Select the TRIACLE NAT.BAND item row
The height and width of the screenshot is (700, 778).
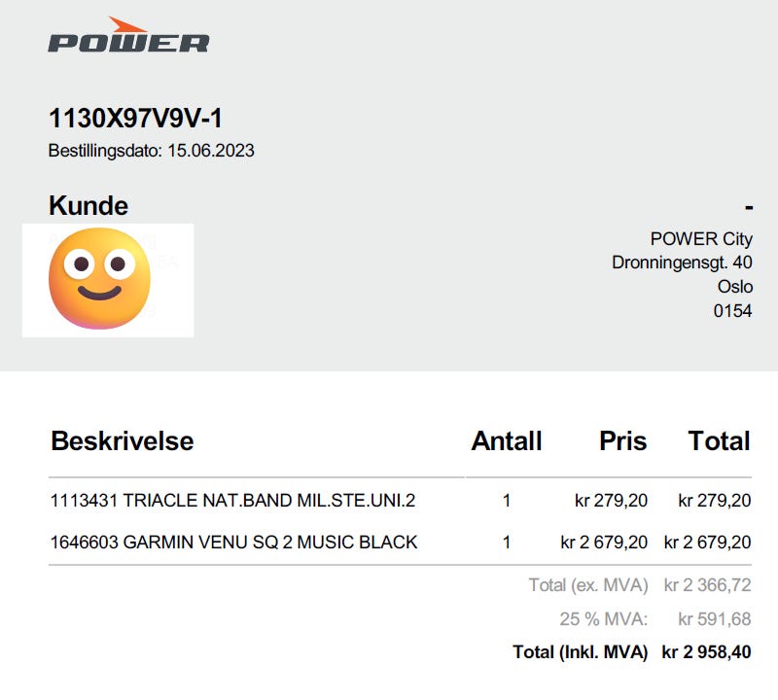pos(232,502)
